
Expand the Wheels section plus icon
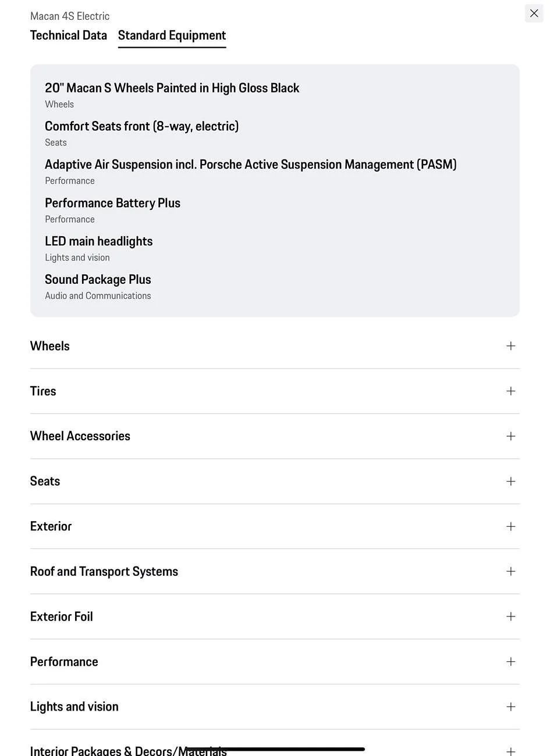click(510, 346)
